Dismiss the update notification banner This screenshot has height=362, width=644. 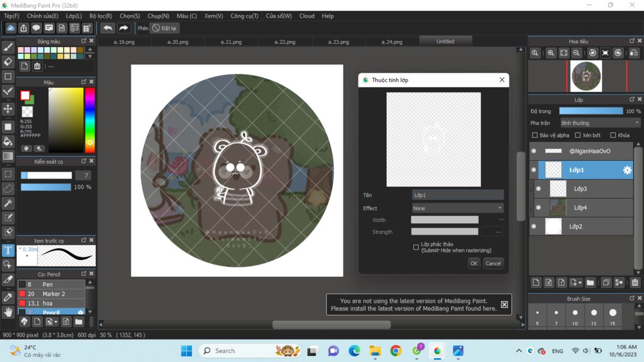(504, 304)
